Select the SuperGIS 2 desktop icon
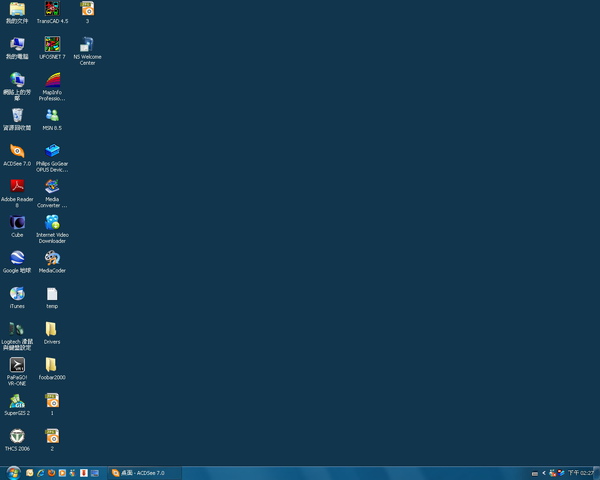 pyautogui.click(x=17, y=404)
